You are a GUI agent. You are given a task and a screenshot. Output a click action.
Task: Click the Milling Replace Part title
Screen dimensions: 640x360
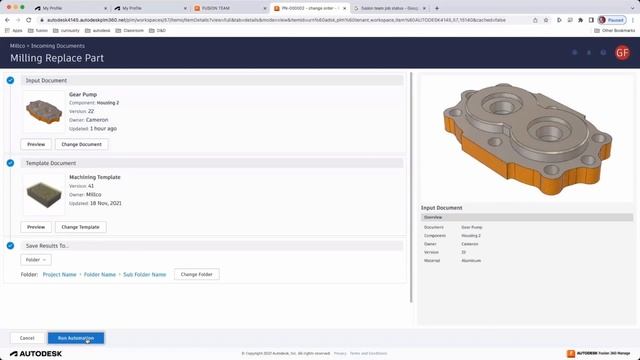click(57, 58)
